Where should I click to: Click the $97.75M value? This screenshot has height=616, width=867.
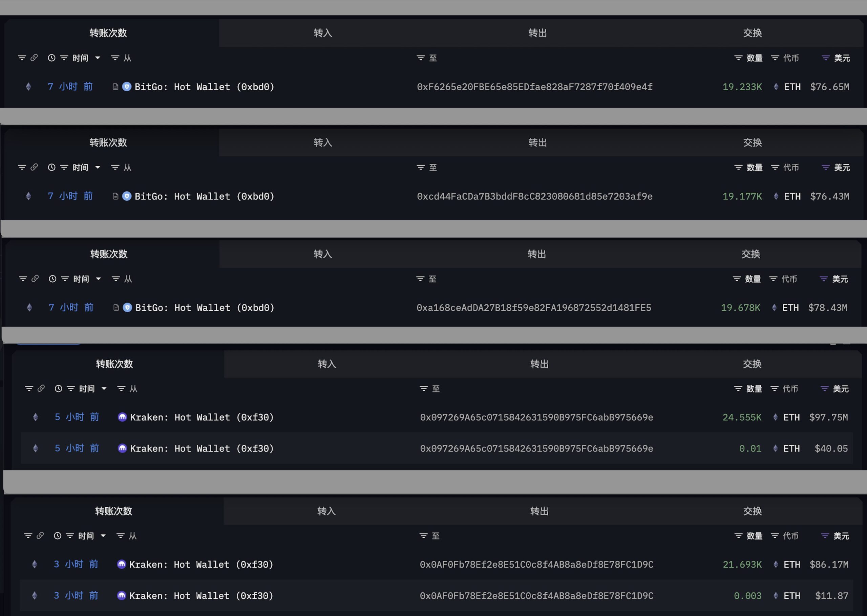tap(828, 417)
